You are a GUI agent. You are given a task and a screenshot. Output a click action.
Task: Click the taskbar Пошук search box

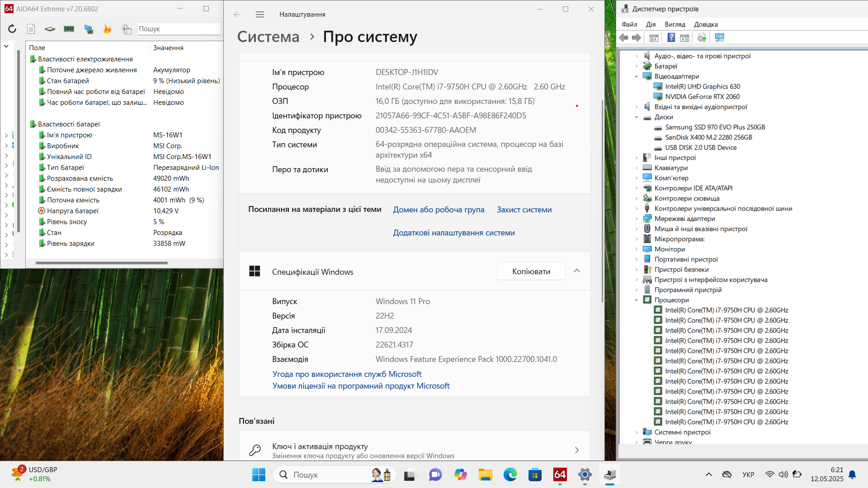pos(335,474)
